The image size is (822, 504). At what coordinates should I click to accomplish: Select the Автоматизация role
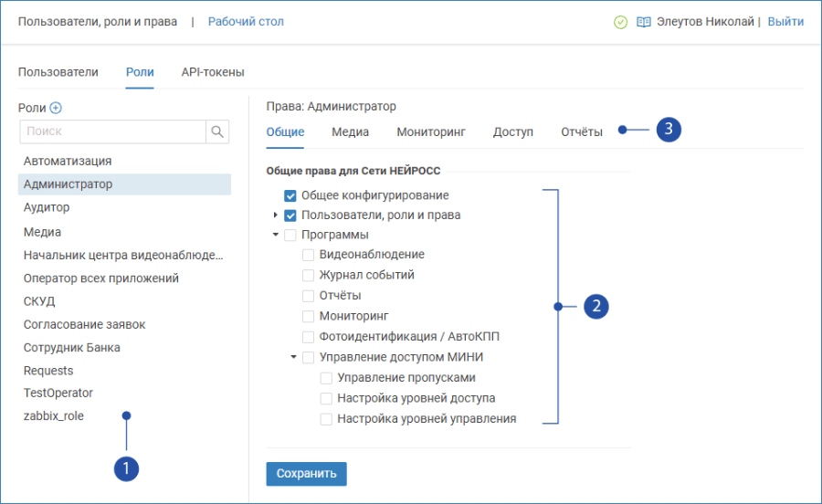point(124,162)
